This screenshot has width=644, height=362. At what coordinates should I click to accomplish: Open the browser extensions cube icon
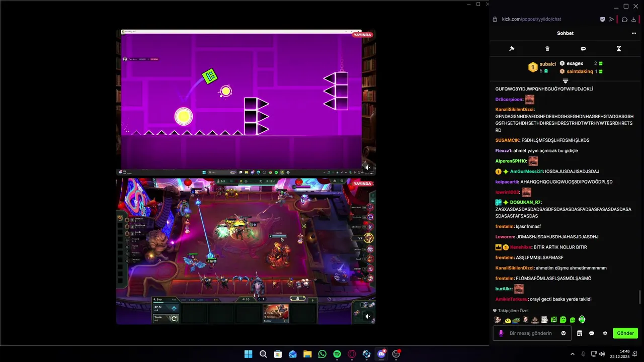(624, 19)
